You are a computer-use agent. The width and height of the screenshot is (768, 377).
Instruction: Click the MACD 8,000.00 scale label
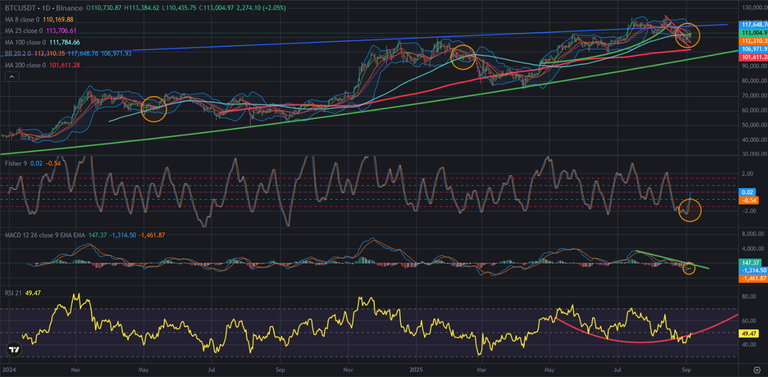(x=752, y=235)
